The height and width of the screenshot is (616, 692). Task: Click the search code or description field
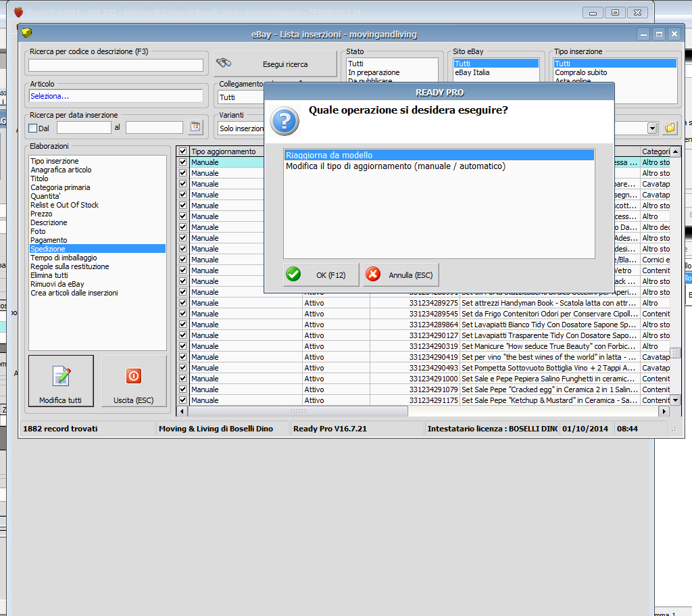tap(116, 65)
